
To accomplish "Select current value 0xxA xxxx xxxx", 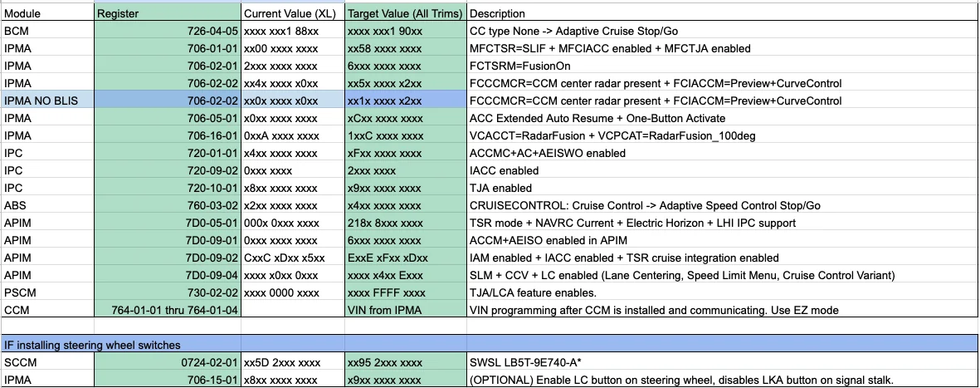I will pyautogui.click(x=292, y=135).
